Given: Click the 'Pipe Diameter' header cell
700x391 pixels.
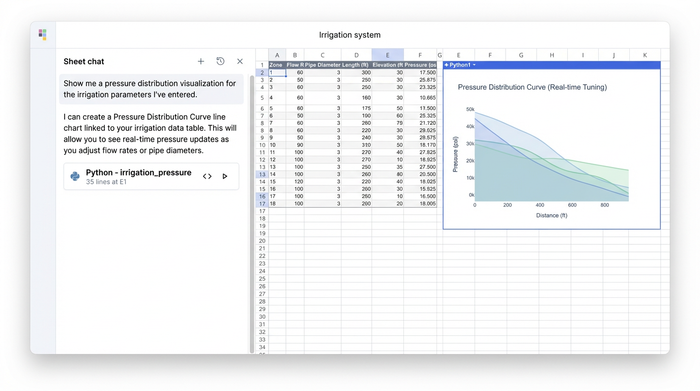Looking at the screenshot, I should tap(322, 65).
